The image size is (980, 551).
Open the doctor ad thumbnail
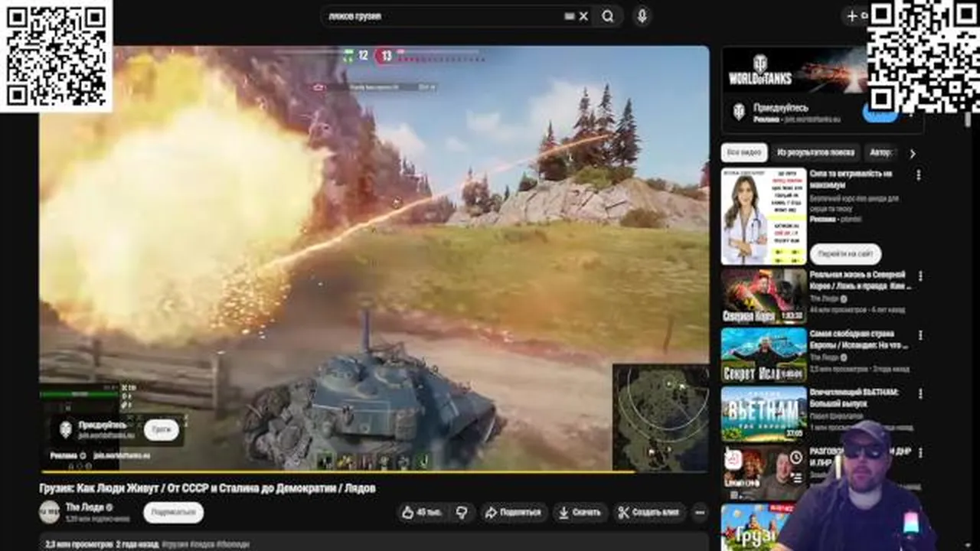[x=763, y=217]
